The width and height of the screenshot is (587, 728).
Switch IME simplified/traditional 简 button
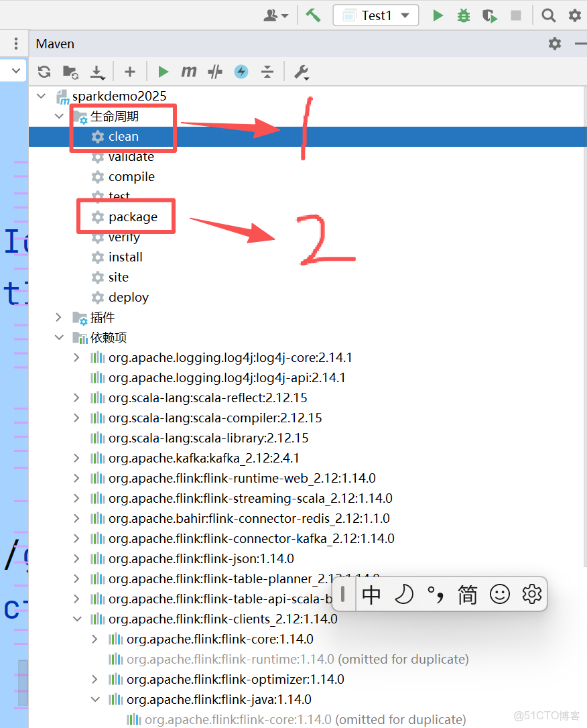coord(467,595)
